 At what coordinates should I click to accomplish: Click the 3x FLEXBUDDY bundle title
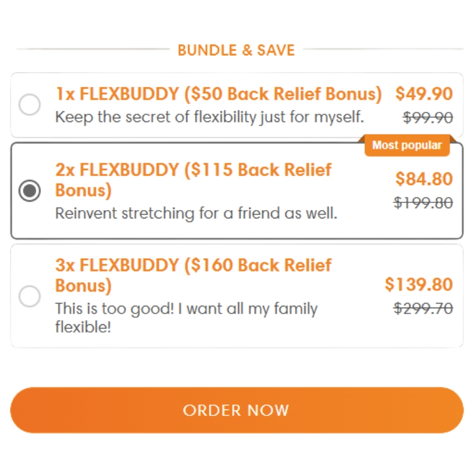(x=193, y=275)
